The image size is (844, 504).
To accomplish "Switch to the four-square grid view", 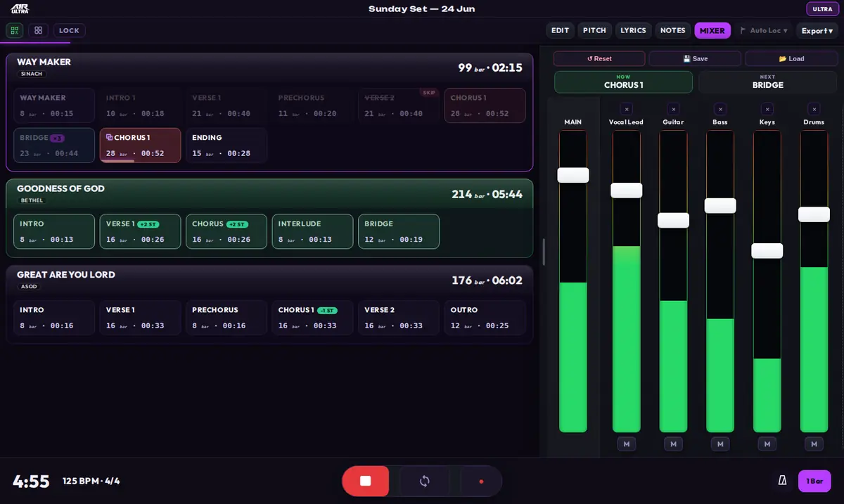I will coord(39,30).
